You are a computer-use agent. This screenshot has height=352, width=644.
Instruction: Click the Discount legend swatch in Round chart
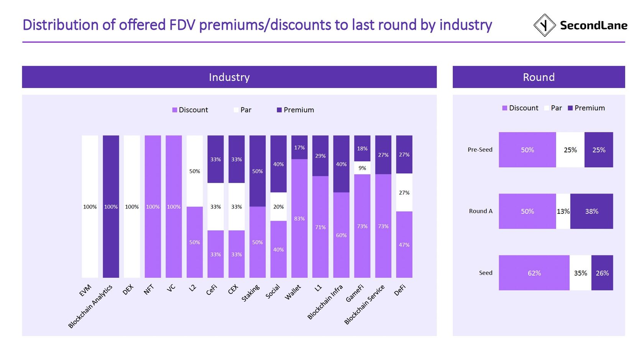[505, 108]
